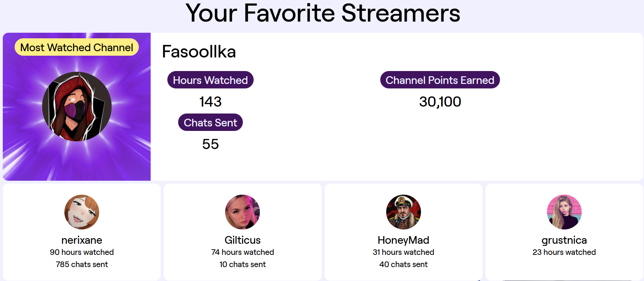Click the 30,100 channel points value

440,102
